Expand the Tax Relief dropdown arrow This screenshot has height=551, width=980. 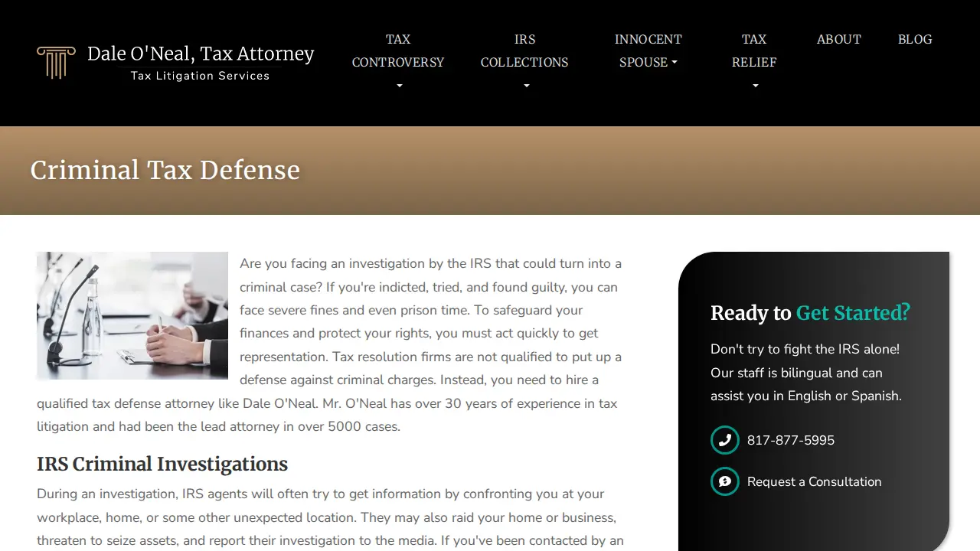756,86
